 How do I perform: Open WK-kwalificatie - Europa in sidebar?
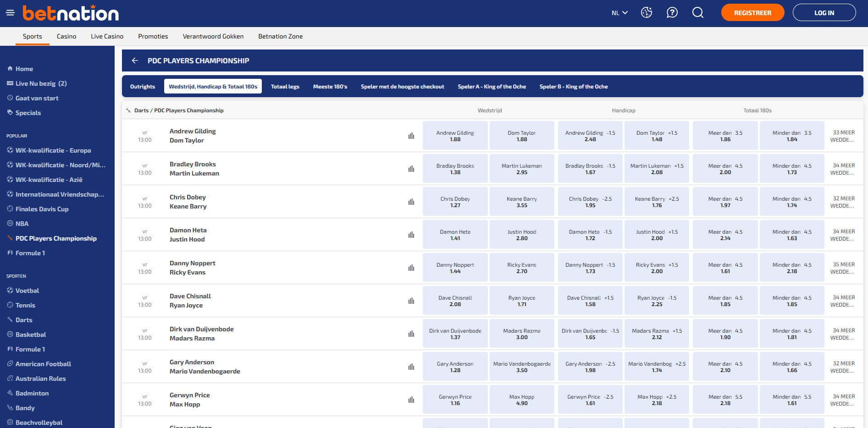pyautogui.click(x=53, y=150)
